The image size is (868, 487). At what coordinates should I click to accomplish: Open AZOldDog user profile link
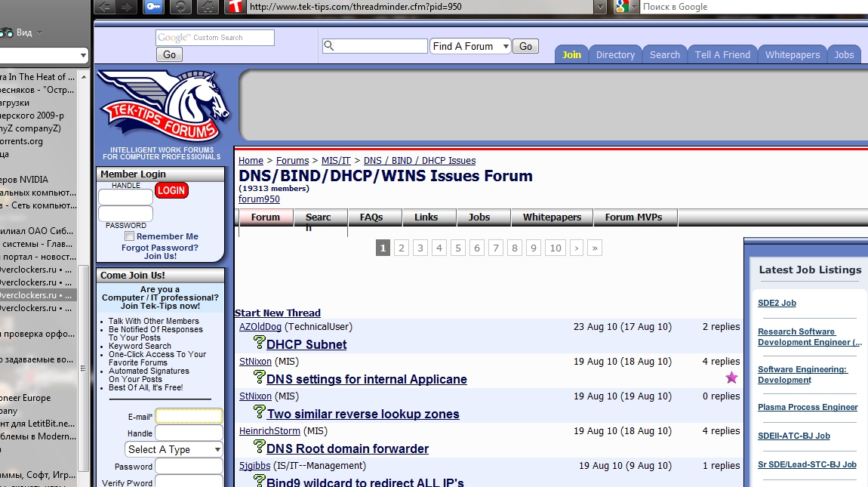click(x=260, y=327)
